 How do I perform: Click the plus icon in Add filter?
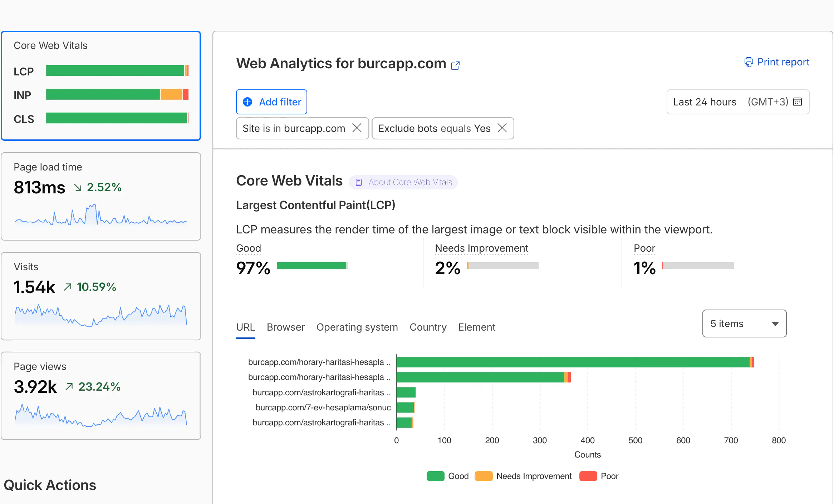click(x=247, y=102)
